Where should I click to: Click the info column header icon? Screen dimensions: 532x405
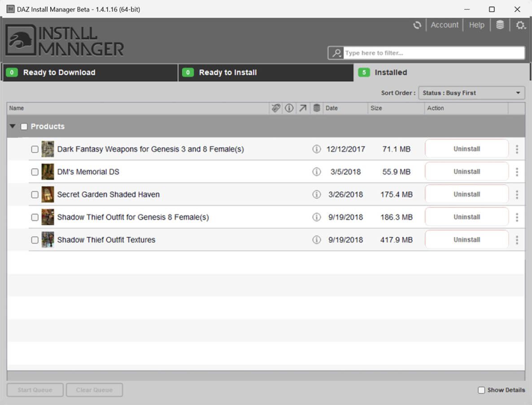[289, 108]
